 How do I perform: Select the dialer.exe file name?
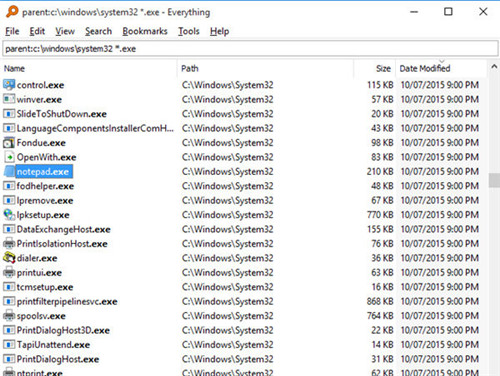coord(37,258)
